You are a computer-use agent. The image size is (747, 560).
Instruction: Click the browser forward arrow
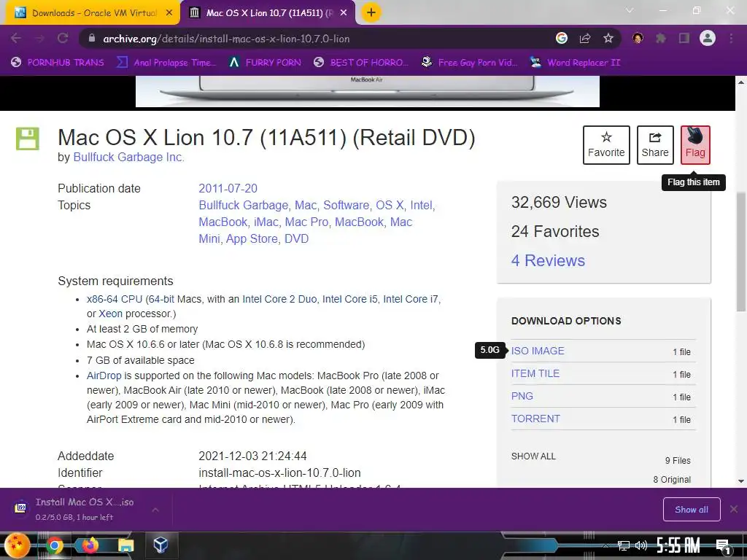(39, 39)
